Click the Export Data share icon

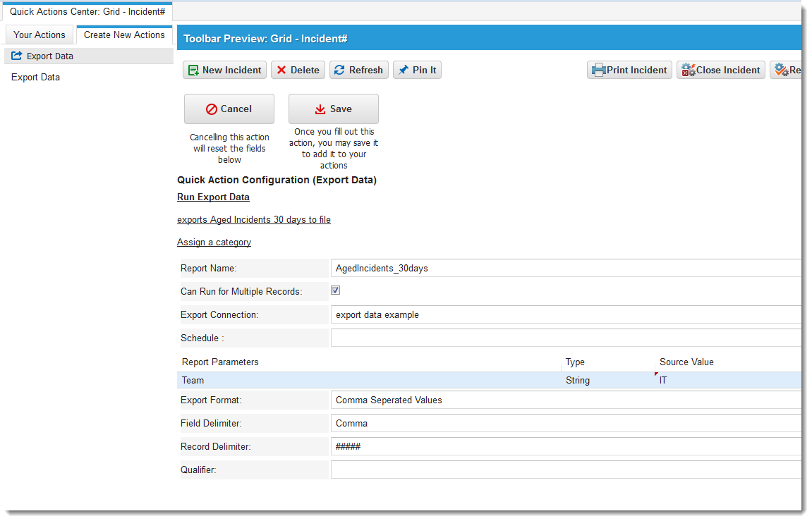click(17, 56)
